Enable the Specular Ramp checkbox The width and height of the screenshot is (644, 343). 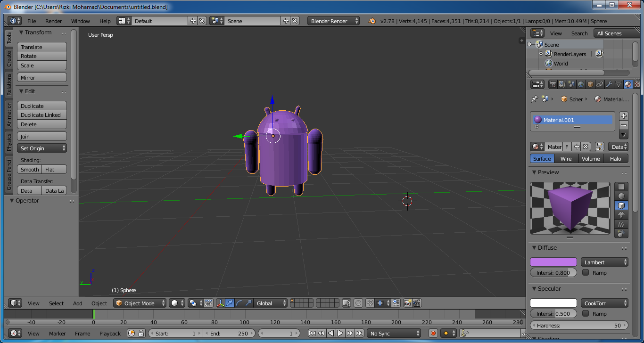click(586, 313)
